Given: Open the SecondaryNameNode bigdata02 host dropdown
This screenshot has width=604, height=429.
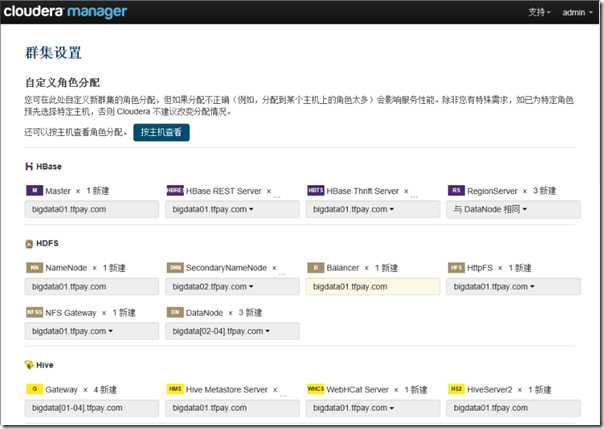Looking at the screenshot, I should [232, 287].
